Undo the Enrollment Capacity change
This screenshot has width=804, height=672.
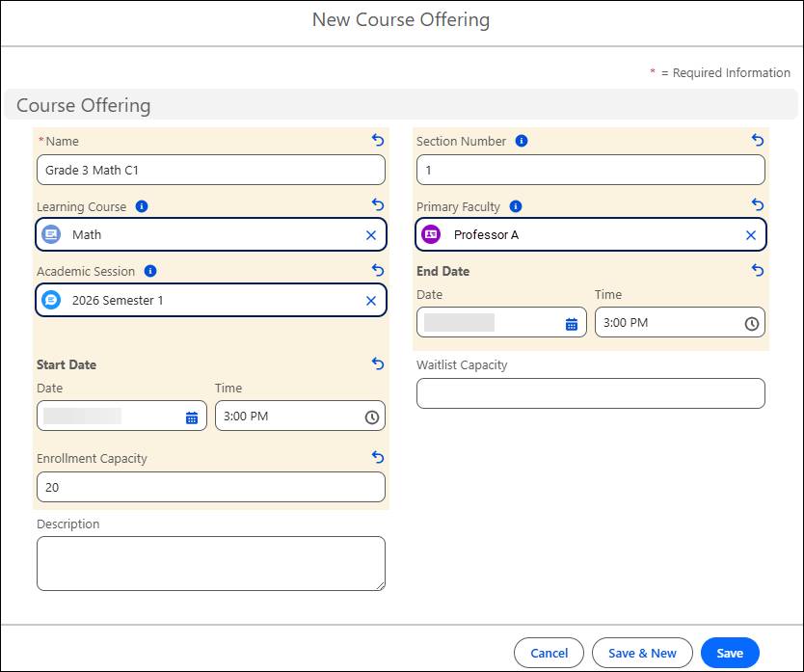pos(378,457)
